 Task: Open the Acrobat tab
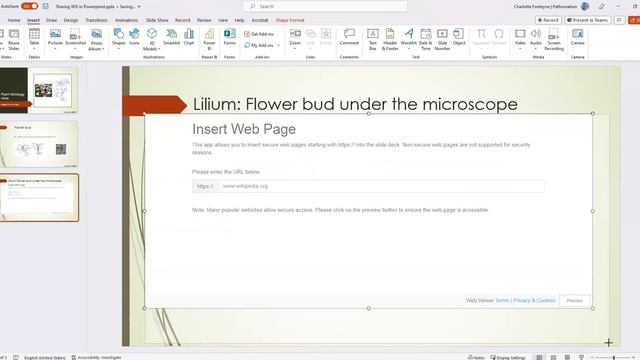coord(260,20)
